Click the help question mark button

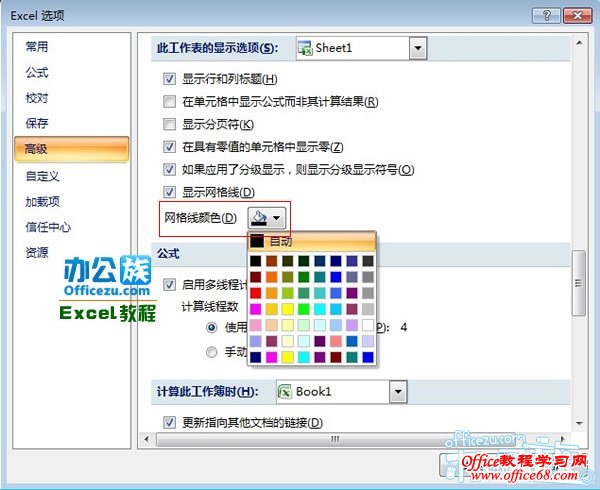click(x=546, y=16)
